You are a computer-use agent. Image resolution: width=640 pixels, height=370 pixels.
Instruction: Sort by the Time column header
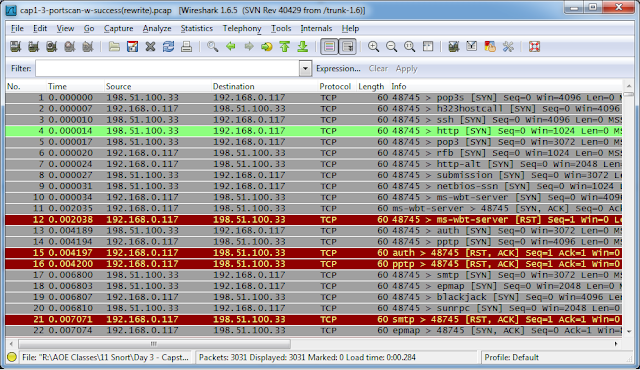tap(75, 86)
